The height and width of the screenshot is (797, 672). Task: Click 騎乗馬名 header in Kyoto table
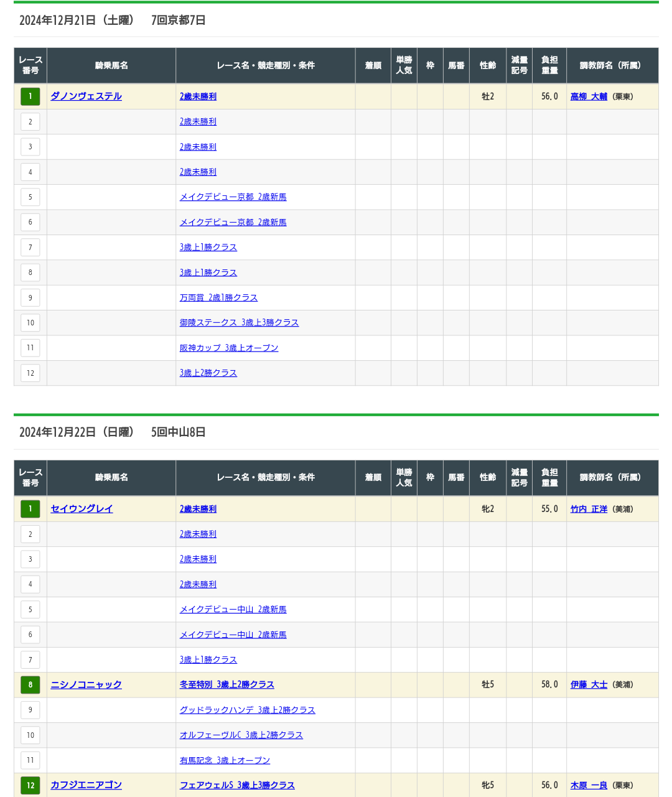pyautogui.click(x=111, y=65)
